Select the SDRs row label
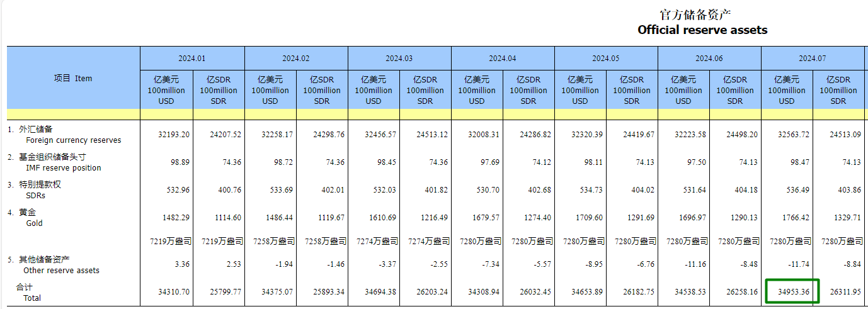Viewport: 868px width, 309px height. [x=35, y=196]
